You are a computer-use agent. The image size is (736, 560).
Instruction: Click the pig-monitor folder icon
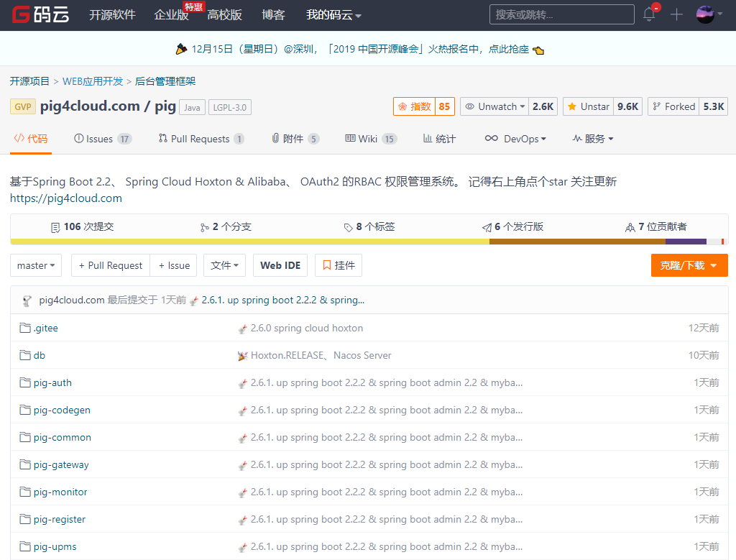click(x=25, y=492)
